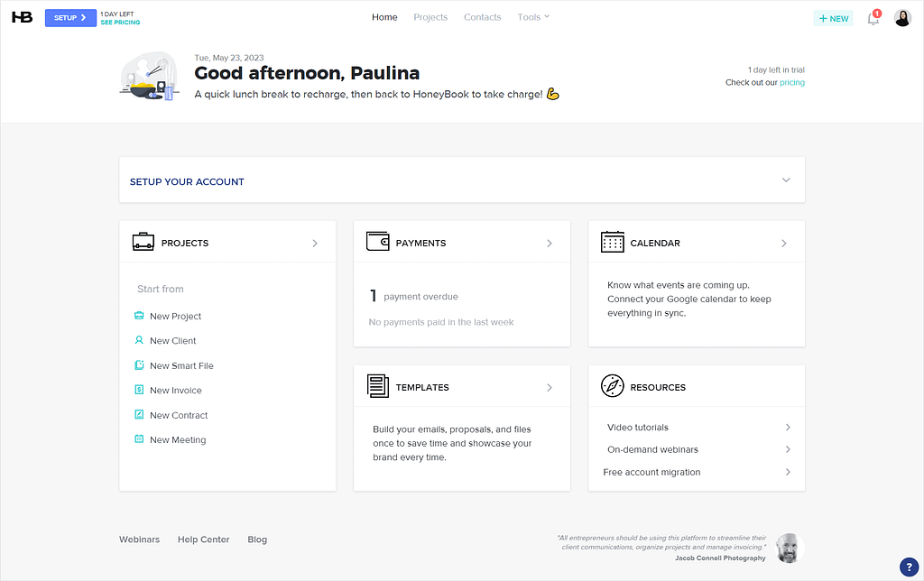Image resolution: width=924 pixels, height=581 pixels.
Task: Open Projects card via its arrow
Action: 315,244
